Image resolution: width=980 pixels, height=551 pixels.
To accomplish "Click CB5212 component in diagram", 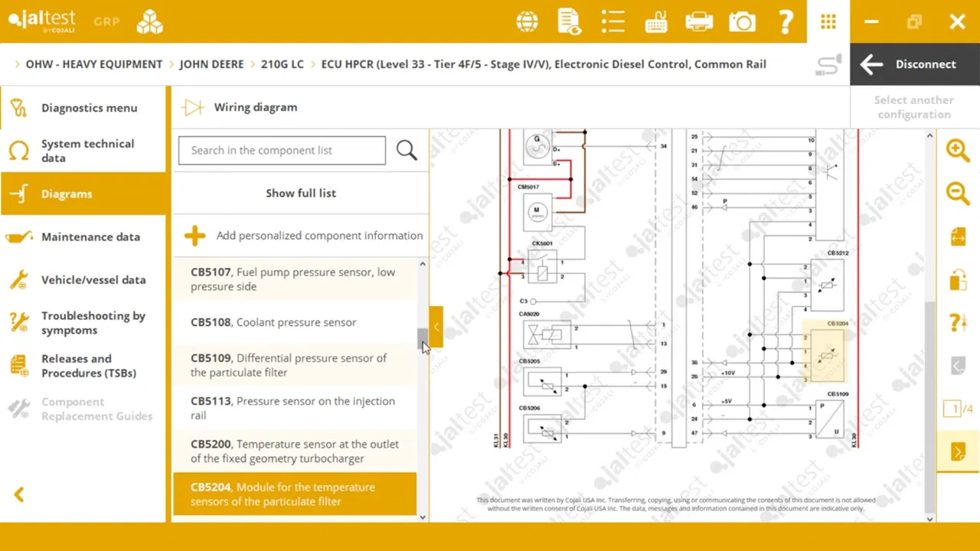I will tap(828, 285).
